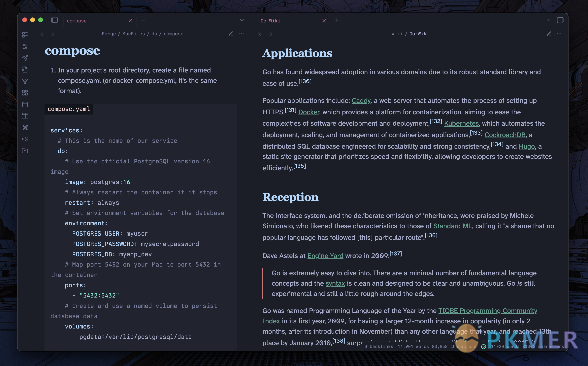588x366 pixels.
Task: Expand the left pane tab list chevron
Action: [241, 20]
